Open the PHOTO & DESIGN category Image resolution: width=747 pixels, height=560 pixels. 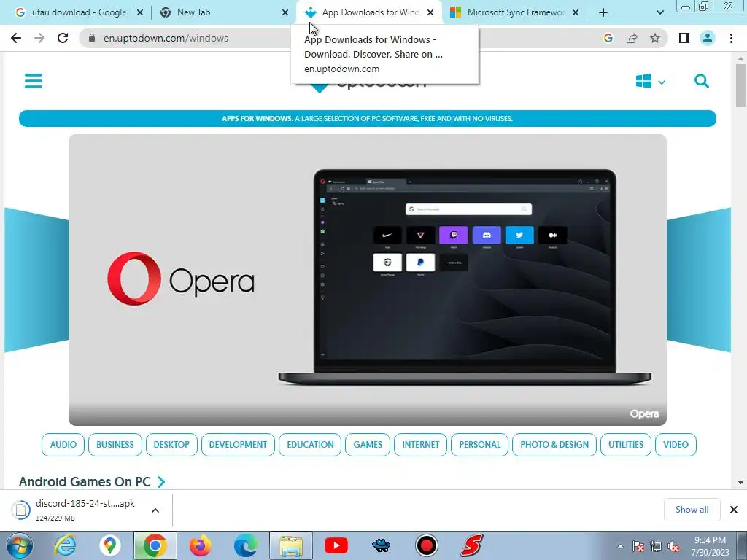(554, 444)
